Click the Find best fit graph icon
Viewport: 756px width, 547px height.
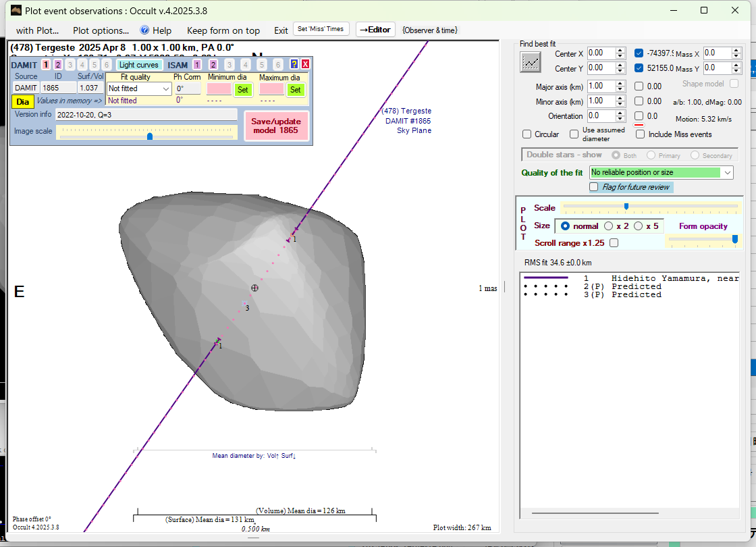pyautogui.click(x=531, y=62)
